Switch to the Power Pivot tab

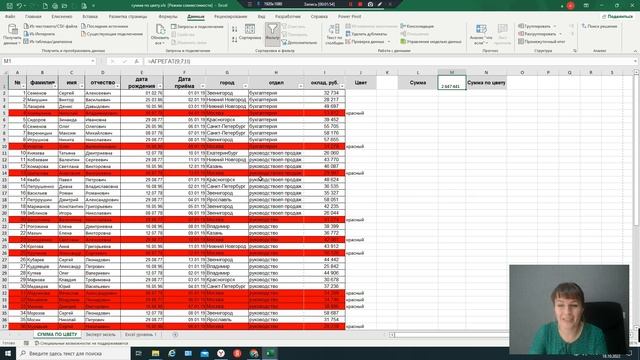point(349,17)
